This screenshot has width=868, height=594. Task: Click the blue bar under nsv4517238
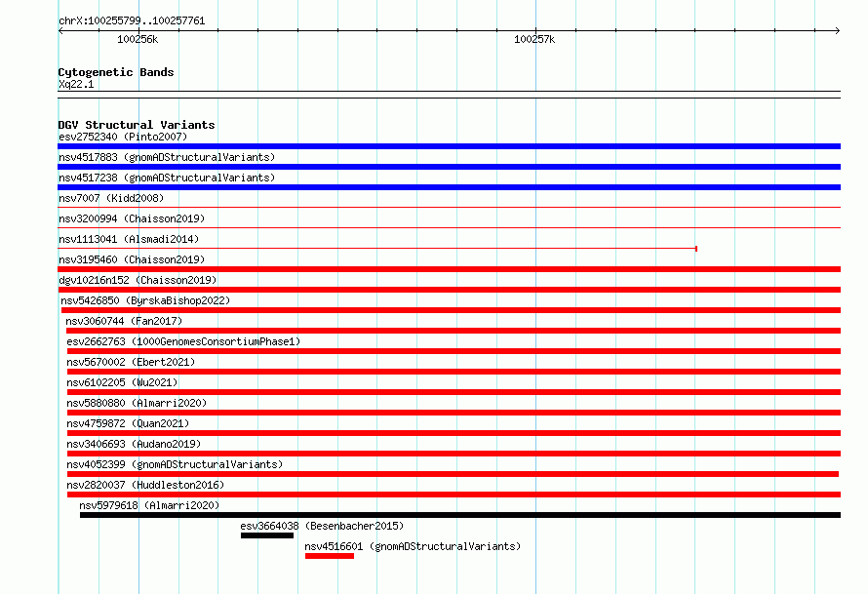click(449, 187)
